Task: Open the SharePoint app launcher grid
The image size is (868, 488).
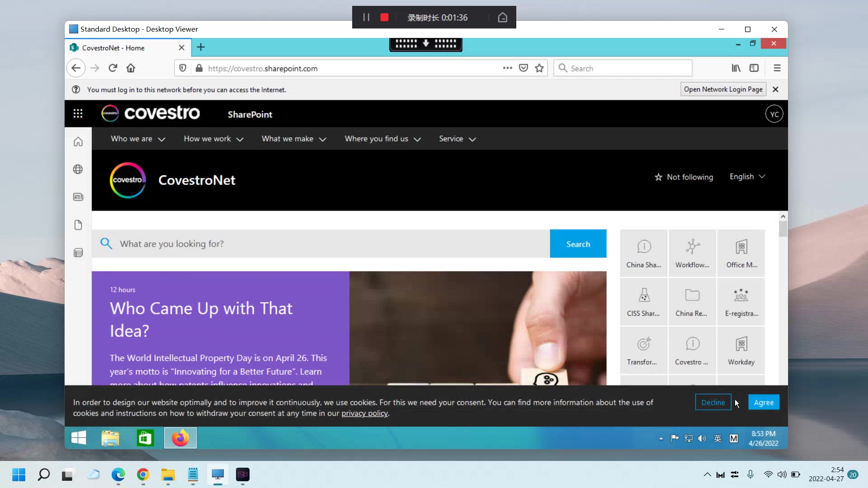Action: (x=78, y=114)
